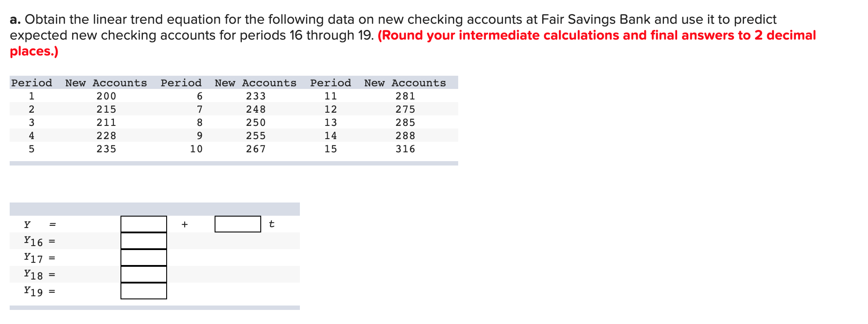Click the value 233 for period 6
The image size is (868, 324).
pyautogui.click(x=256, y=96)
